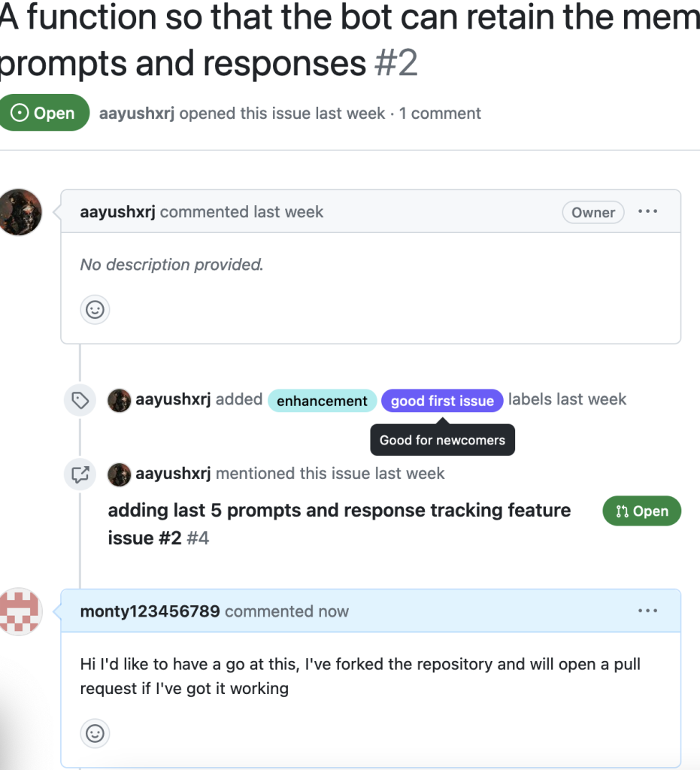Viewport: 700px width, 770px height.
Task: Select the good first issue label
Action: click(x=442, y=401)
